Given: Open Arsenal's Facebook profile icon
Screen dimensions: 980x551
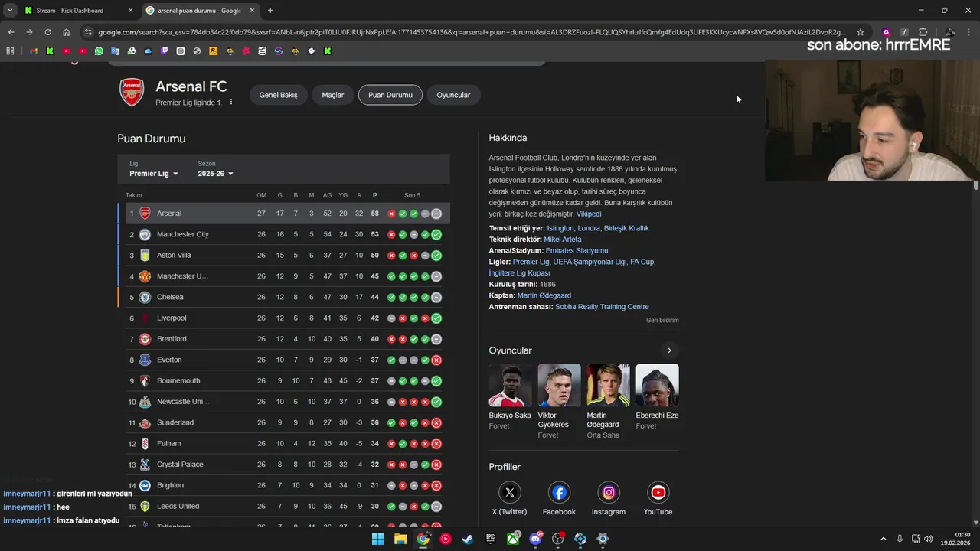Looking at the screenshot, I should (x=559, y=492).
